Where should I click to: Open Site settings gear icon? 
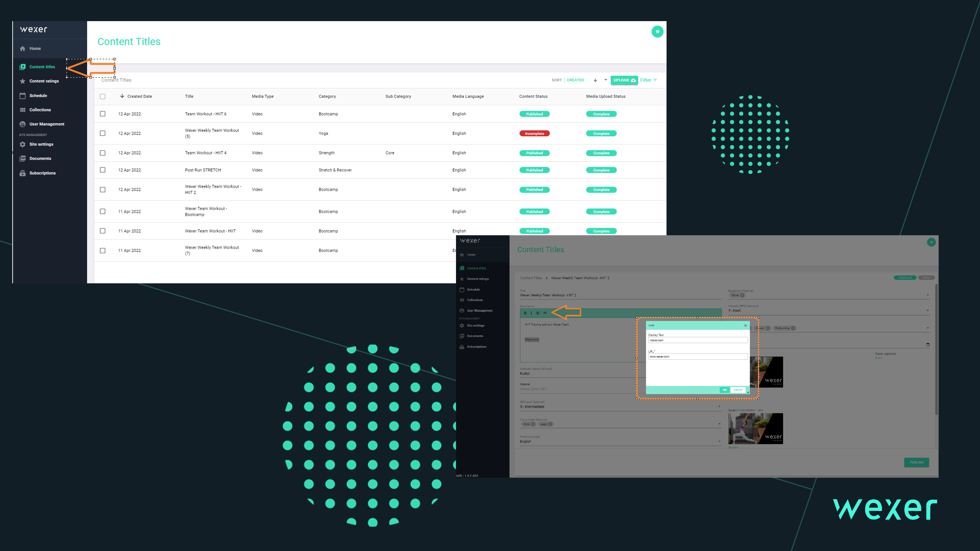(22, 144)
